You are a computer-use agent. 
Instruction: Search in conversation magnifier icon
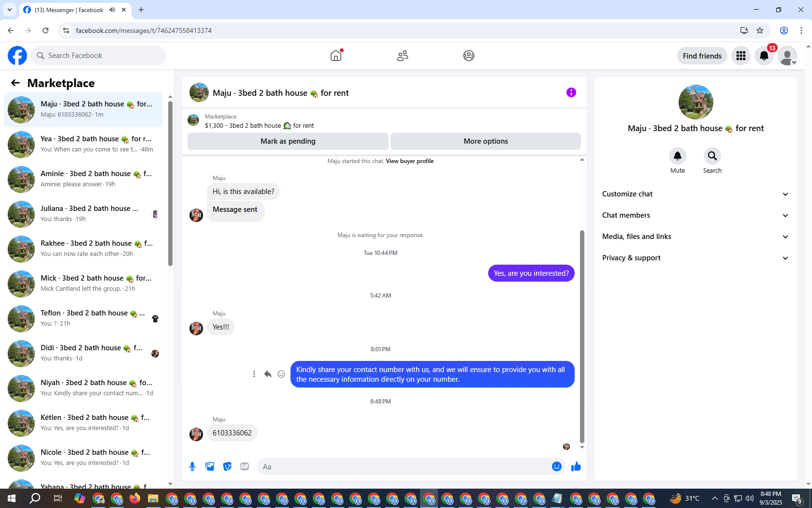pos(712,156)
